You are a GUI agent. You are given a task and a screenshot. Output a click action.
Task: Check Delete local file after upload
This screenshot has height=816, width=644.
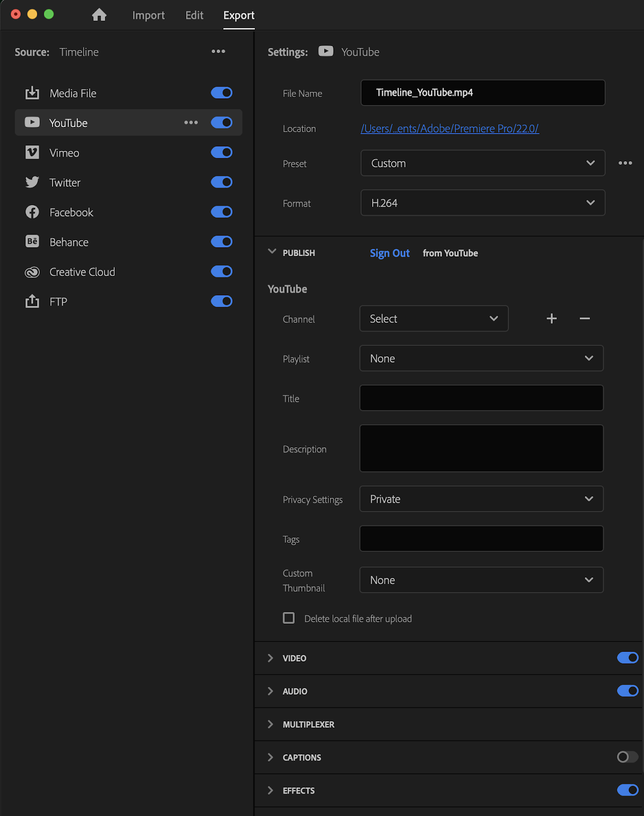tap(289, 618)
